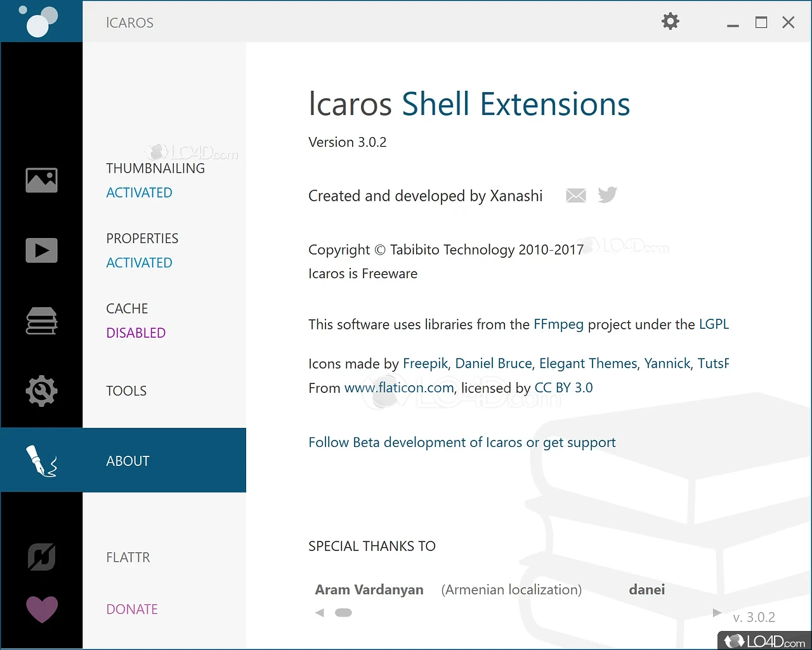Click the Flattr logo icon
Screen dimensions: 812x650
tap(41, 557)
